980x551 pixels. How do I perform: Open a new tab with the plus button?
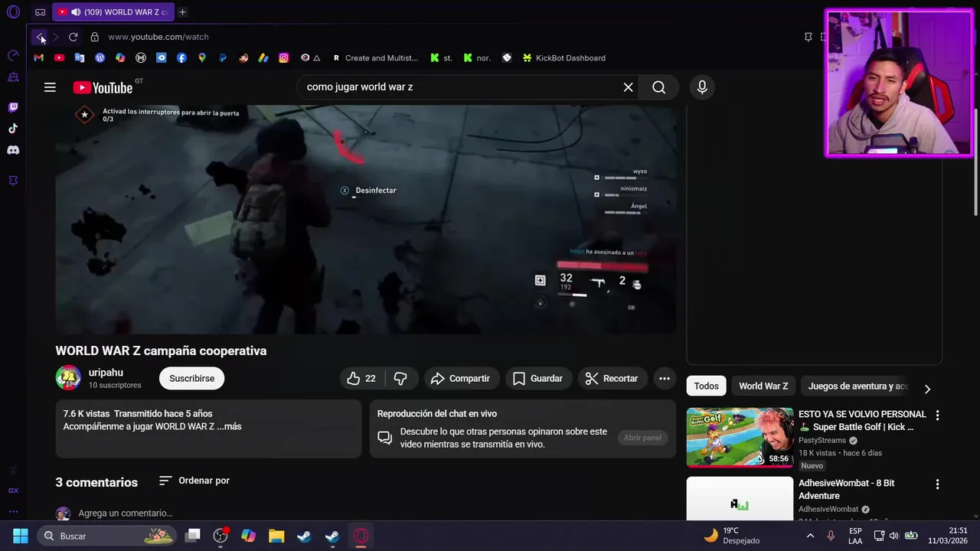point(182,12)
